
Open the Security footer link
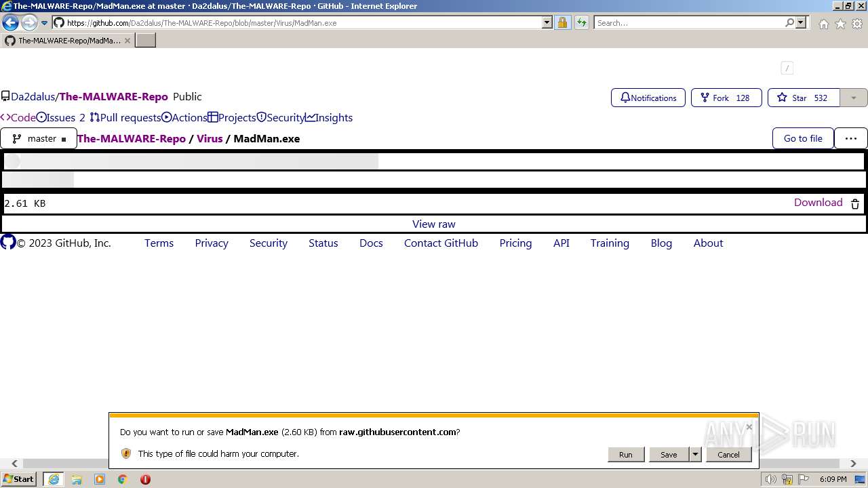pyautogui.click(x=269, y=243)
